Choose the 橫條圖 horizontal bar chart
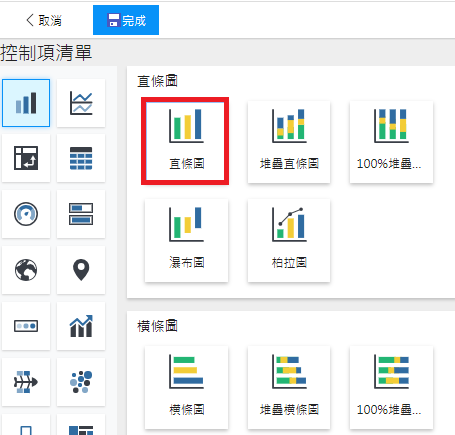This screenshot has height=435, width=455. click(x=187, y=388)
